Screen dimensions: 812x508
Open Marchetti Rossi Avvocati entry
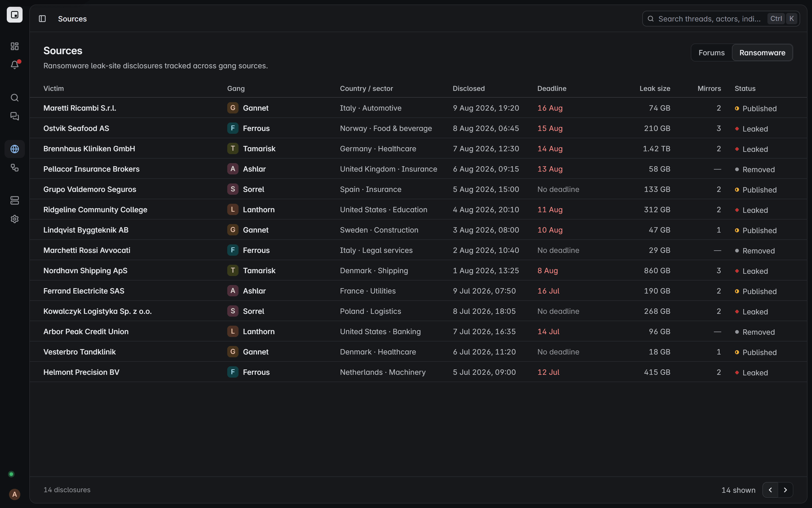click(87, 250)
